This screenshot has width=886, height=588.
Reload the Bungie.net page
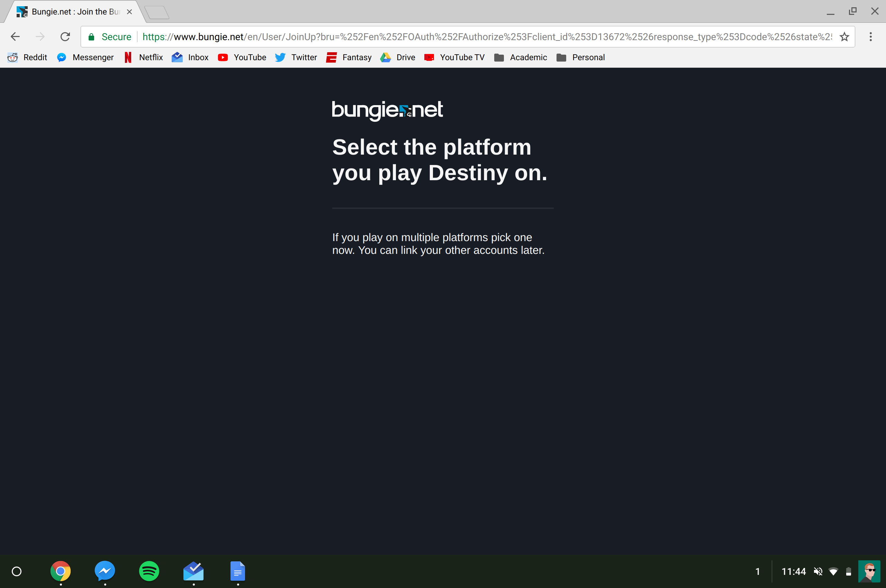tap(65, 36)
